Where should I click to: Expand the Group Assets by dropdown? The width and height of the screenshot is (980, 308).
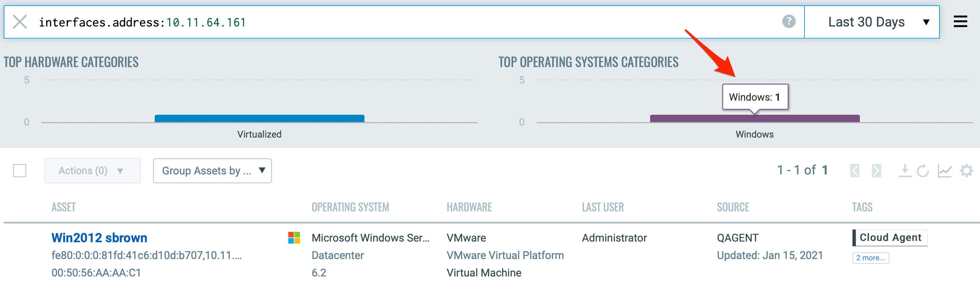pyautogui.click(x=212, y=171)
